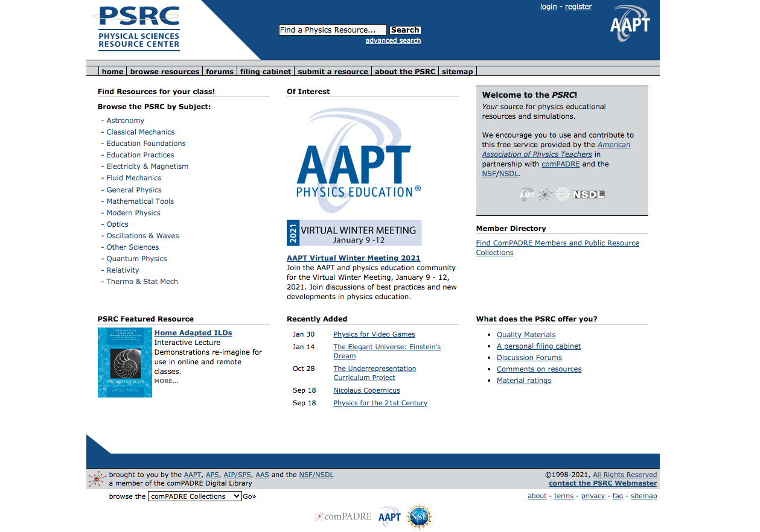The width and height of the screenshot is (760, 532).
Task: Open the advanced search link
Action: click(393, 40)
